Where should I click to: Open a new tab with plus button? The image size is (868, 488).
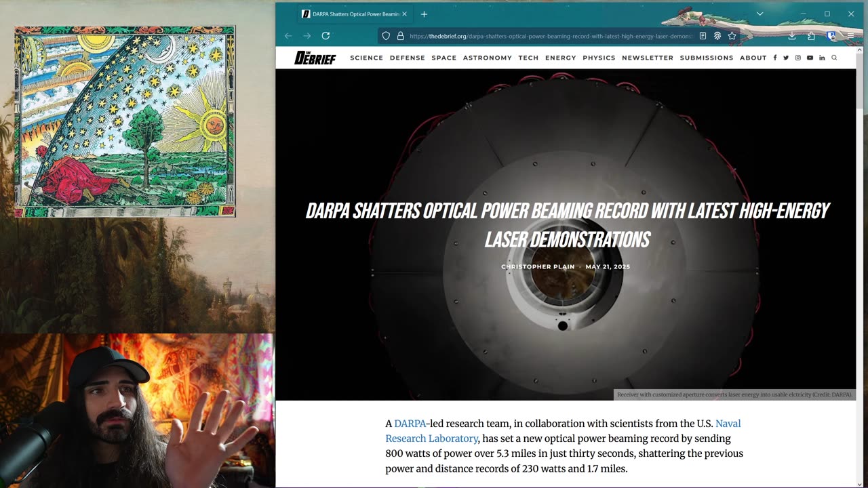pos(424,14)
